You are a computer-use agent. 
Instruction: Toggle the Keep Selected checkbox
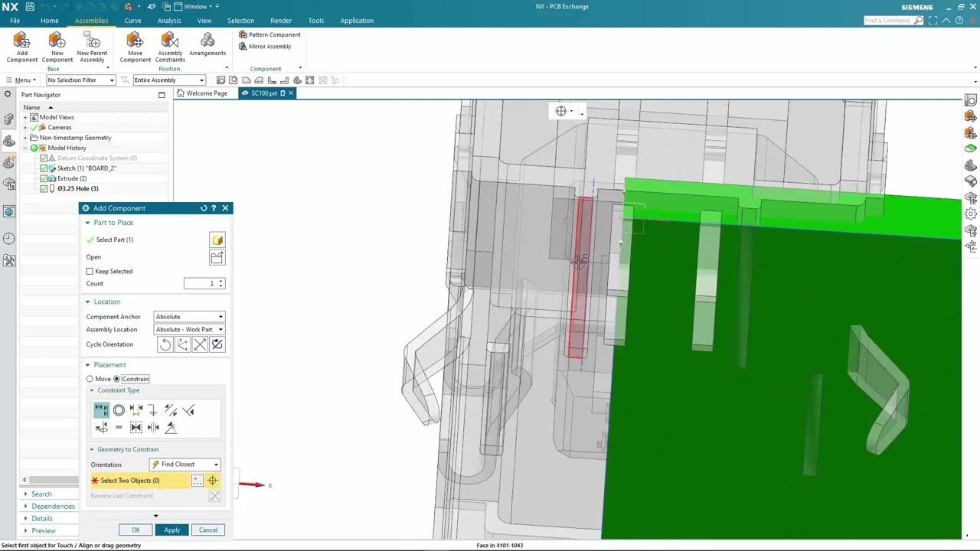[x=90, y=271]
